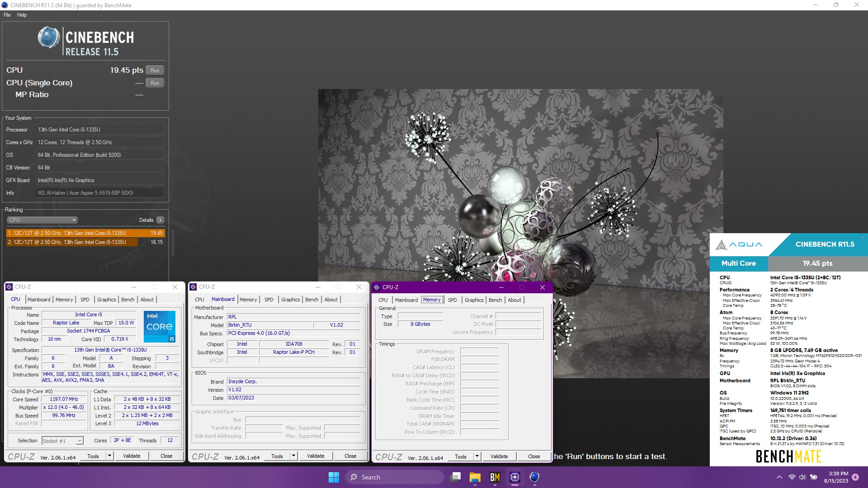This screenshot has height=488, width=868.
Task: Click Tools button in first CPU-Z window
Action: (93, 456)
